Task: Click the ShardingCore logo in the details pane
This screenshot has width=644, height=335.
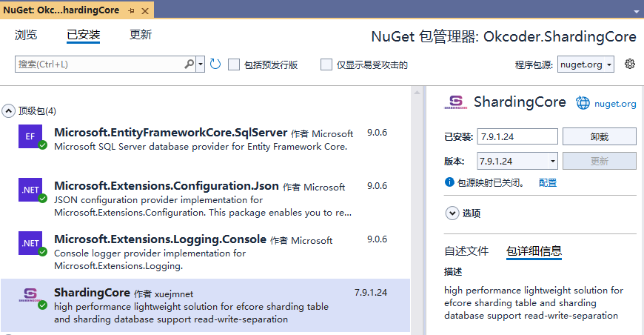Action: click(x=455, y=102)
